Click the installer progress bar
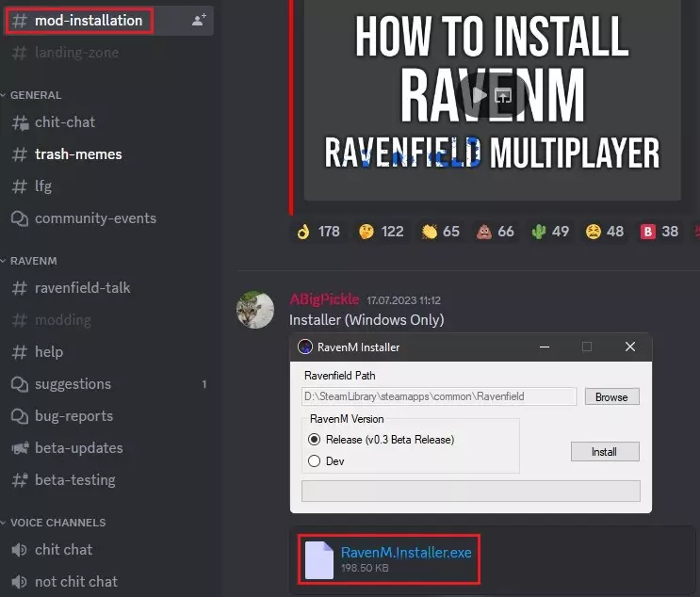The width and height of the screenshot is (700, 597). pos(471,491)
